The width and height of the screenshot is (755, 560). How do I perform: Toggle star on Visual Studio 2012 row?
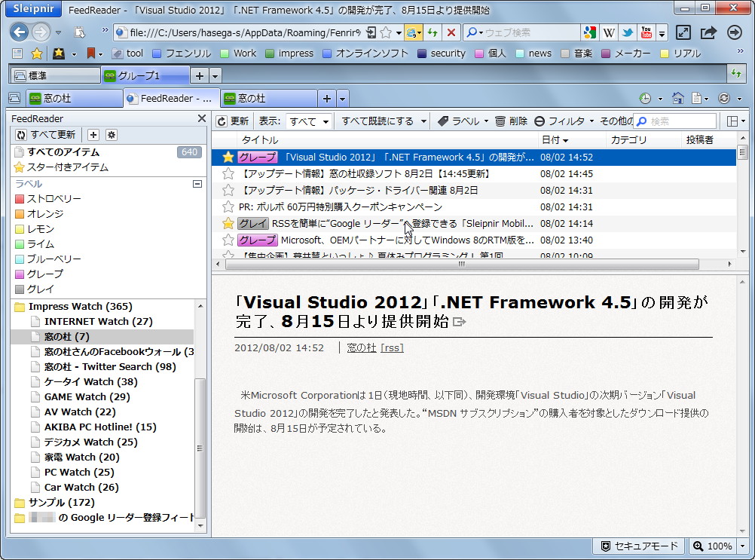click(x=228, y=157)
